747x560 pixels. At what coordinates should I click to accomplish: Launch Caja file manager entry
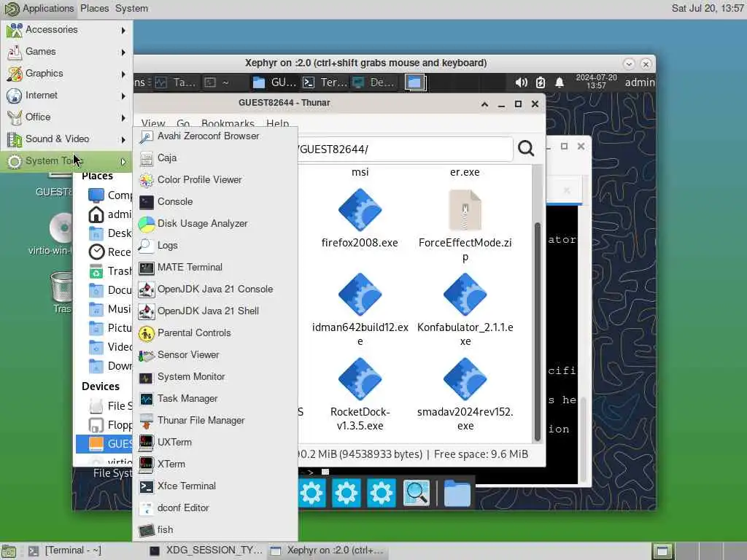coord(215,158)
